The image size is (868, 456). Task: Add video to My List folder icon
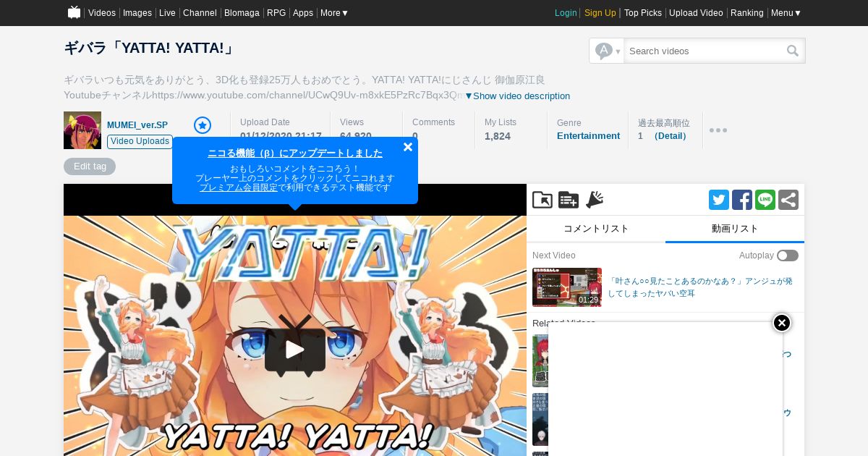542,200
